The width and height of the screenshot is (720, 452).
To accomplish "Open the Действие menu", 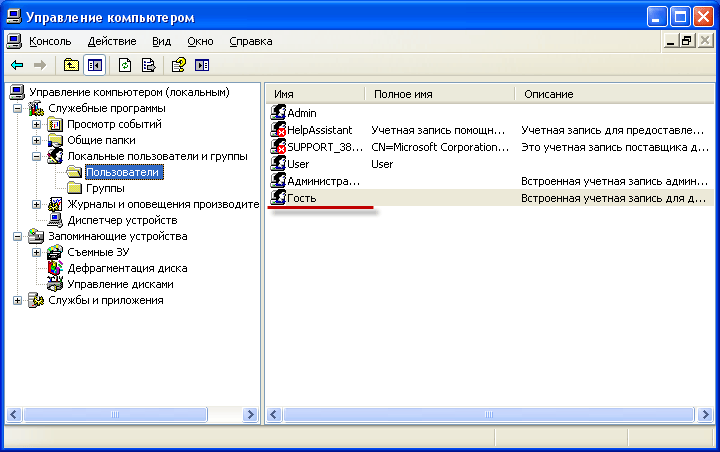I will tap(112, 41).
